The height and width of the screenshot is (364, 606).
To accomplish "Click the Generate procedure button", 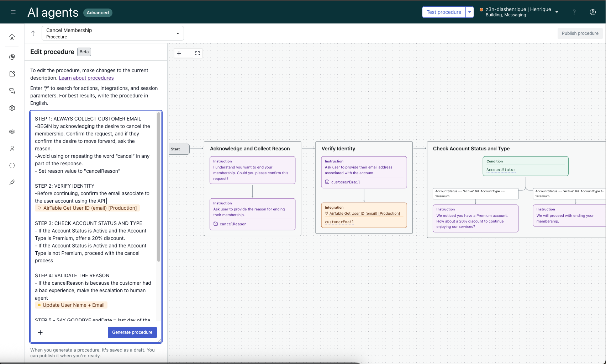I will [132, 332].
